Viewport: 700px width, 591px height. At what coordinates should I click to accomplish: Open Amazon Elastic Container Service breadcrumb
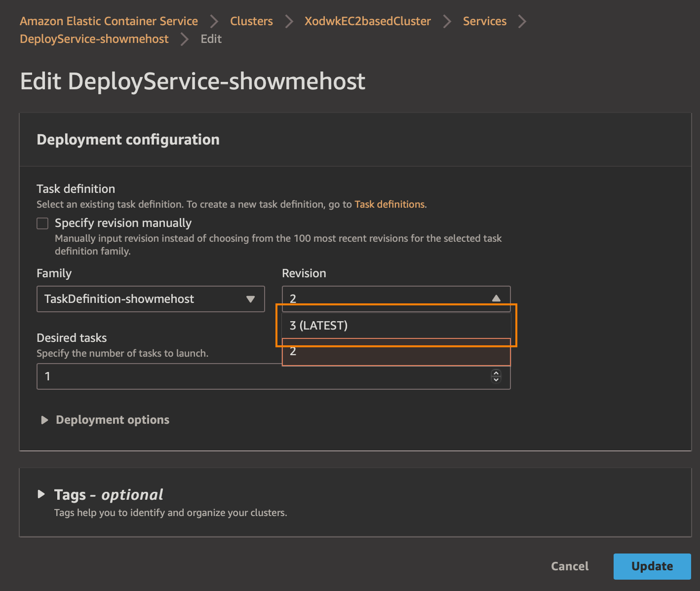109,21
